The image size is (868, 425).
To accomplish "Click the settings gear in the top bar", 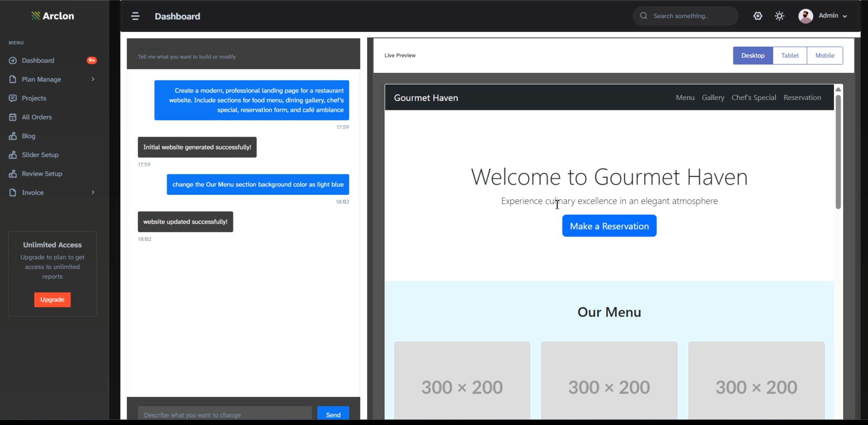I will [758, 16].
